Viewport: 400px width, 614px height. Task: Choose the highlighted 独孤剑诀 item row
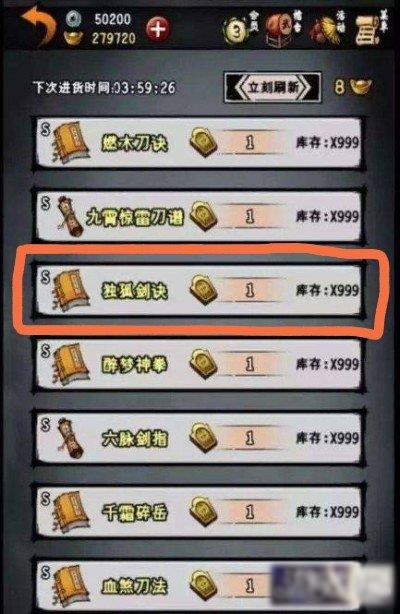[199, 290]
